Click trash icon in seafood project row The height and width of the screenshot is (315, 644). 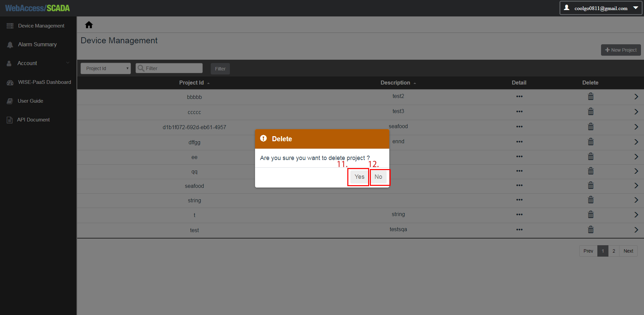[x=591, y=185]
